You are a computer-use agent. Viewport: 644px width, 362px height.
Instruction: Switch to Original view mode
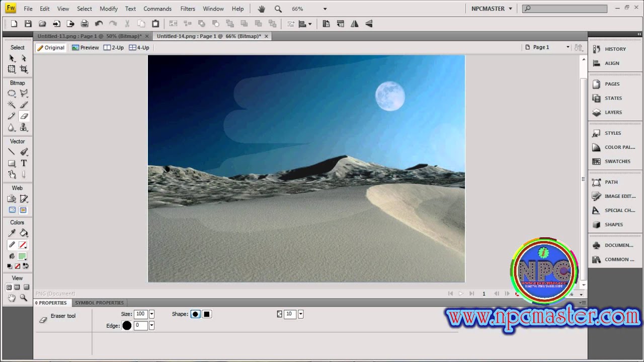pyautogui.click(x=50, y=48)
